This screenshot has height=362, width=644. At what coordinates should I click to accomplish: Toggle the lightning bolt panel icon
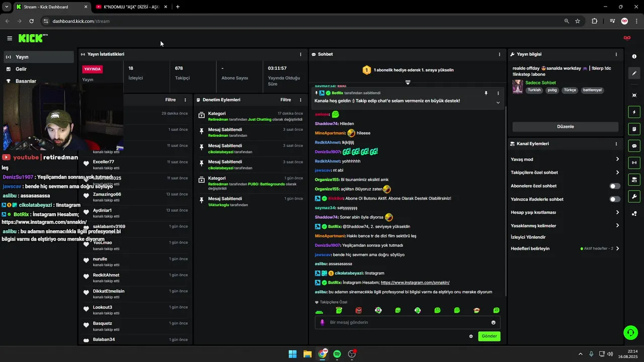[634, 112]
